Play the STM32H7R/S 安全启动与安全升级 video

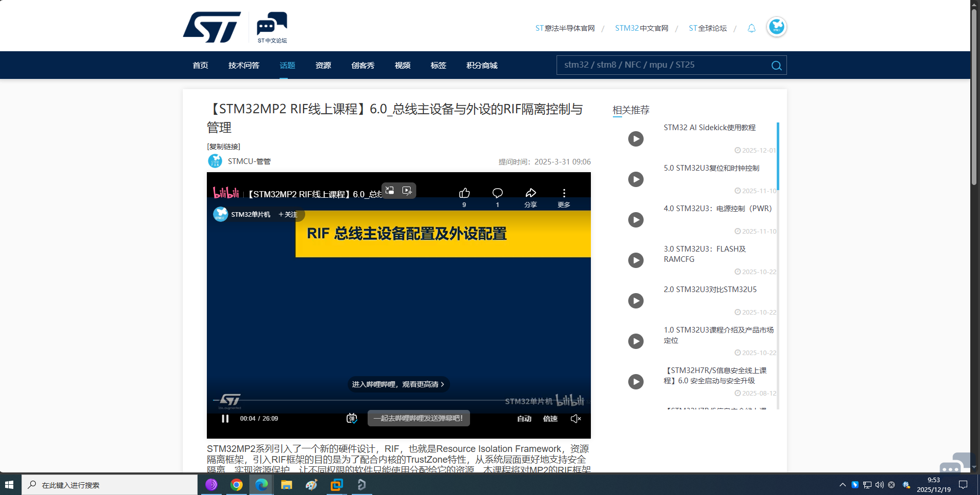click(636, 382)
